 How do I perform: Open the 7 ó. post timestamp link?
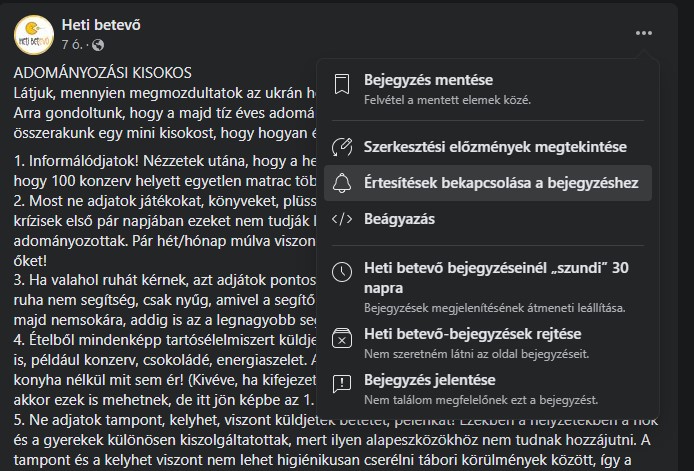tap(72, 45)
